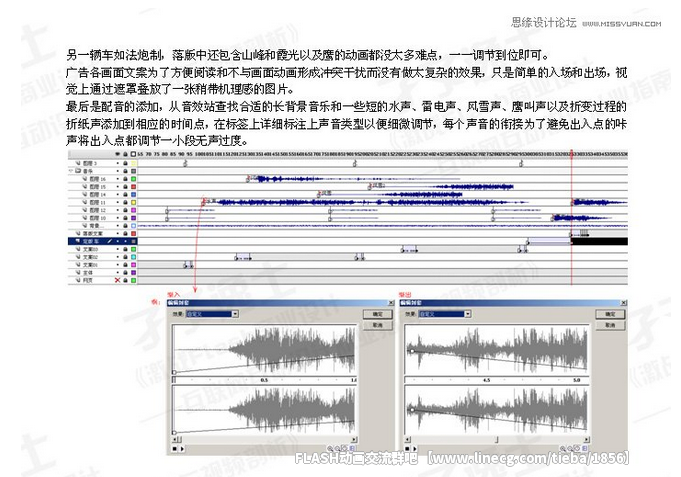Click the red playhead on timeline ruler
The image size is (681, 477).
click(x=572, y=154)
